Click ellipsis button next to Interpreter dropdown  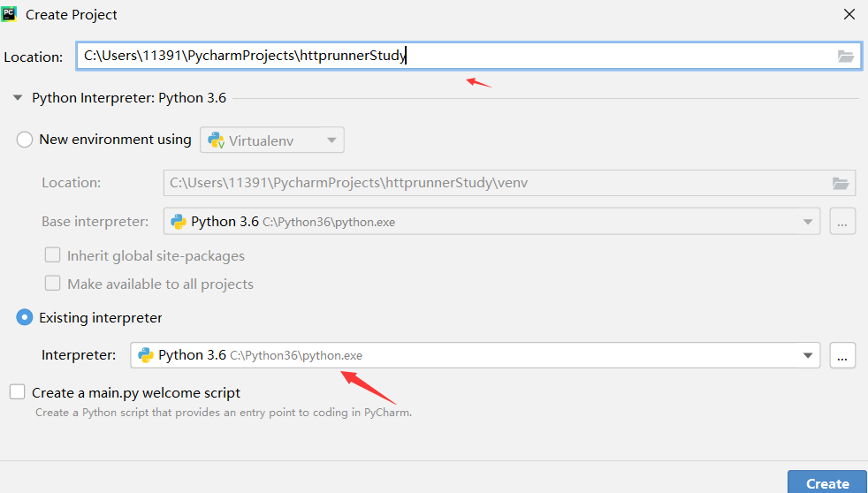[x=842, y=355]
